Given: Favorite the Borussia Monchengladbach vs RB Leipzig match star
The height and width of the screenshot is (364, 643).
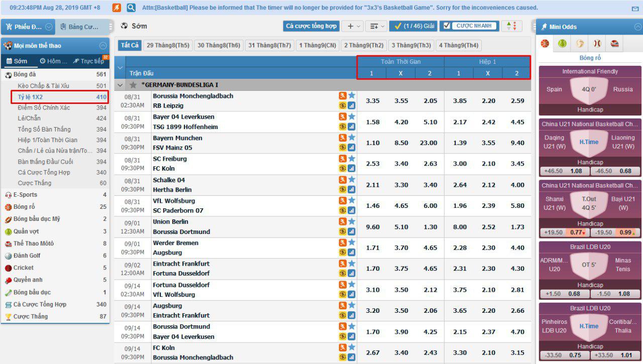Looking at the screenshot, I should point(352,95).
